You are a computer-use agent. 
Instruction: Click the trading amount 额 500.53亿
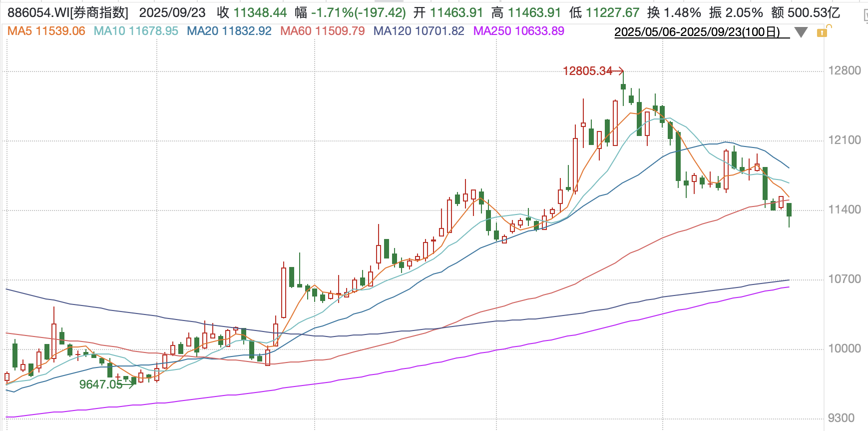[x=806, y=12]
